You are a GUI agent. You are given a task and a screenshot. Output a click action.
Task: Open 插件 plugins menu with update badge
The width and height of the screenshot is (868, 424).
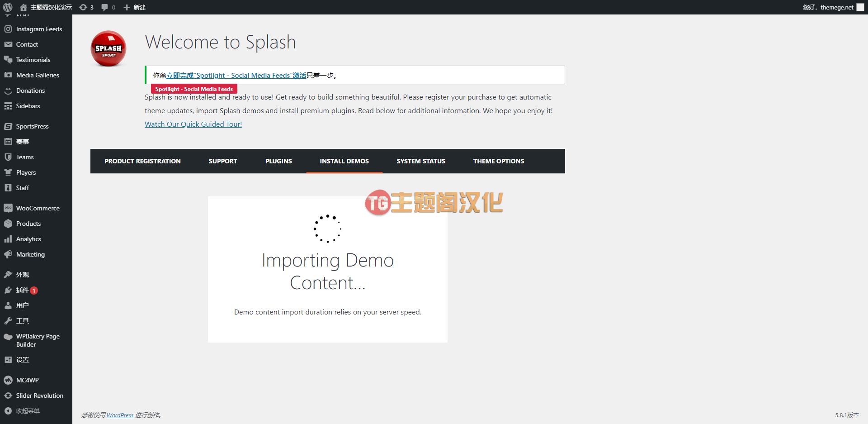coord(36,290)
